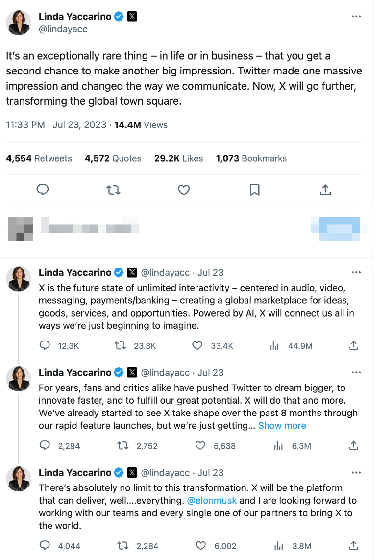The width and height of the screenshot is (392, 560).
Task: Click the 1,073 Bookmarks count
Action: pos(251,159)
